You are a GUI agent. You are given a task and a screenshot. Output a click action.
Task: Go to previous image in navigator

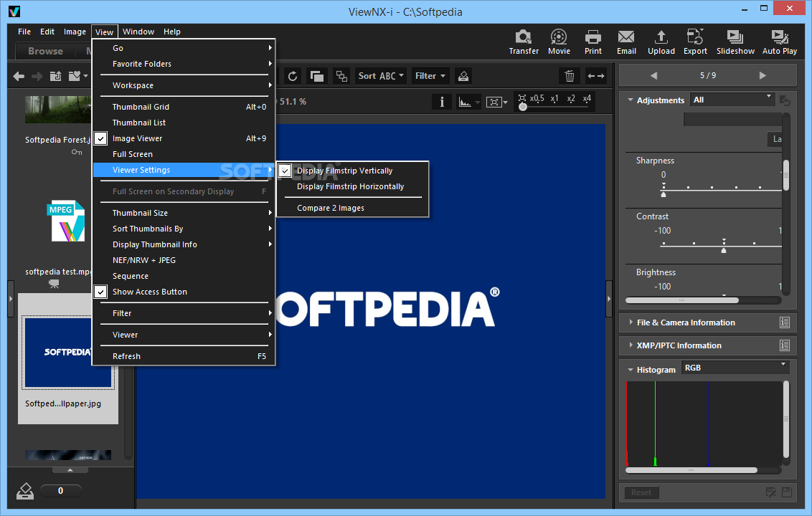[653, 75]
